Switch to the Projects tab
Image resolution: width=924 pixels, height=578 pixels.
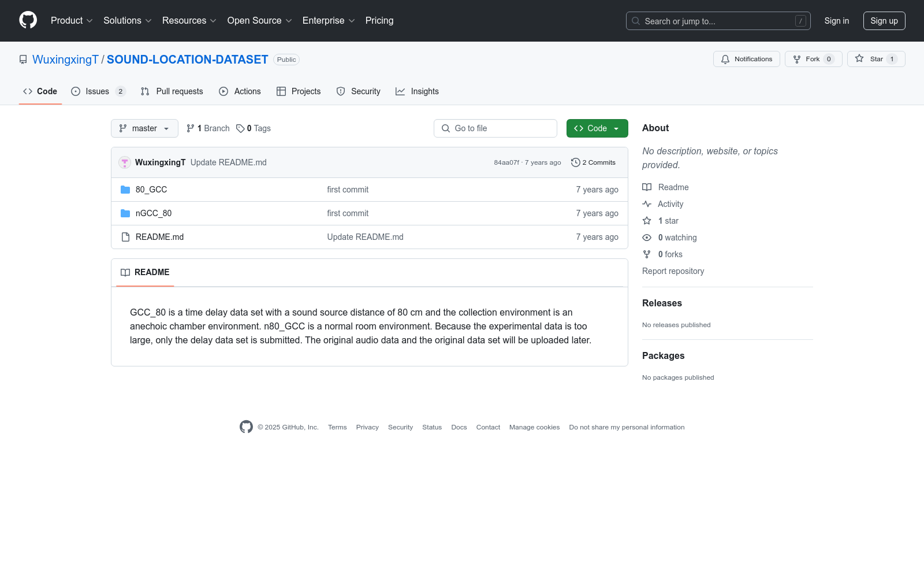pyautogui.click(x=299, y=91)
